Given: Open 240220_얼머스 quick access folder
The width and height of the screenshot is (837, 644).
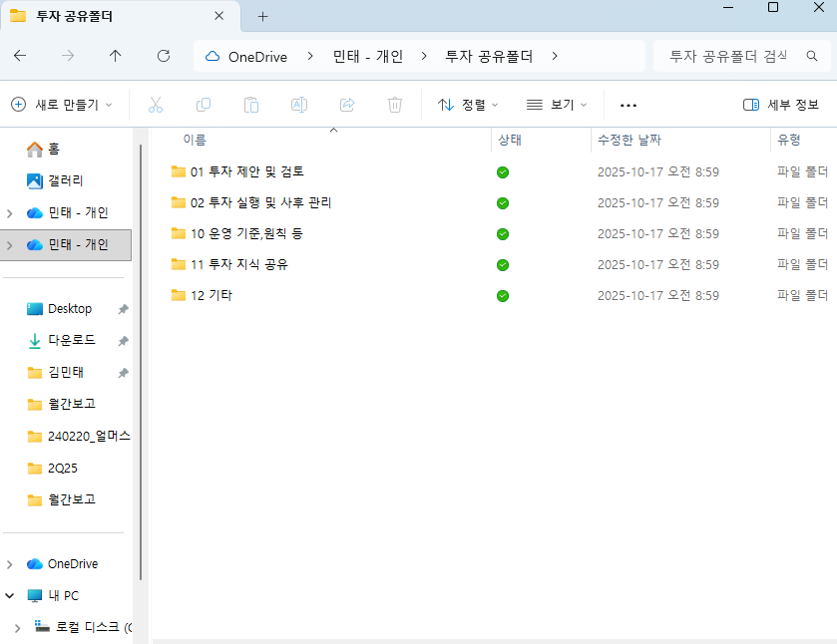Looking at the screenshot, I should click(x=79, y=437).
